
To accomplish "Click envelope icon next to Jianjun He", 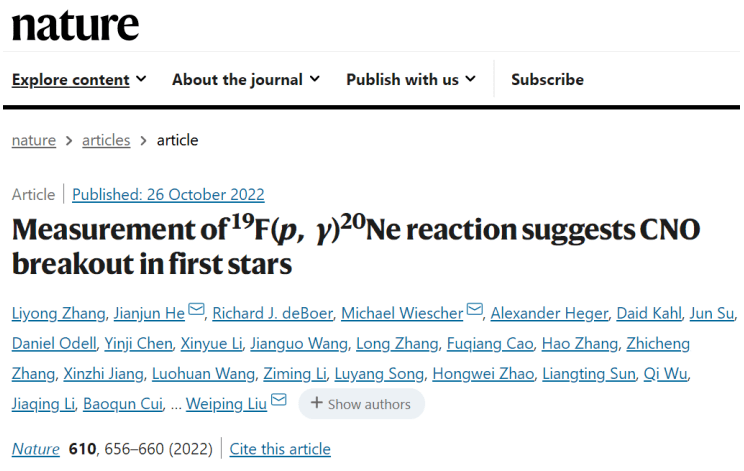I will [x=196, y=313].
